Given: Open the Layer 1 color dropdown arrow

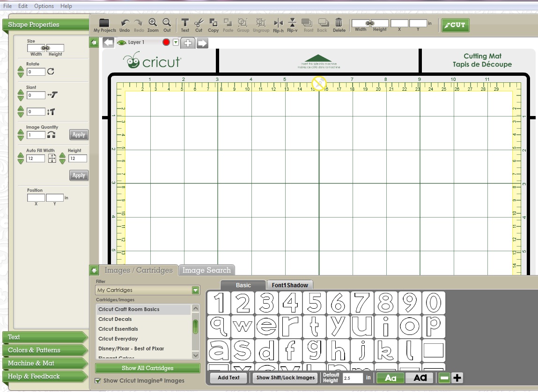Looking at the screenshot, I should click(x=175, y=43).
